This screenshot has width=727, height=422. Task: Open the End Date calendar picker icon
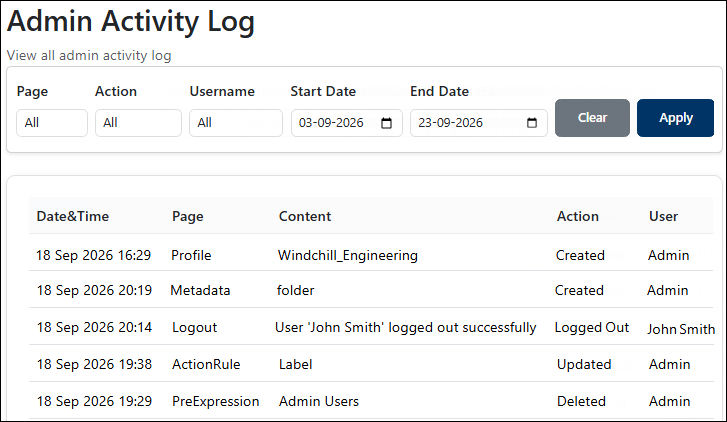point(532,123)
